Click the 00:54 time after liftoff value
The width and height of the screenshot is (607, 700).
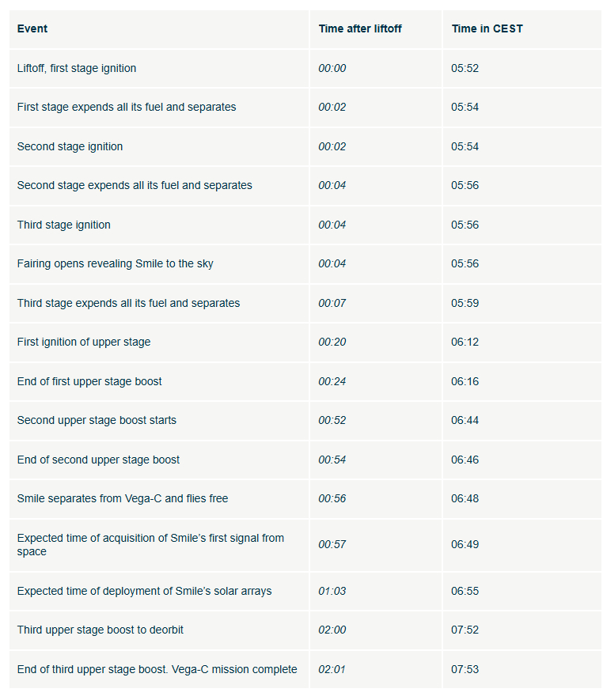tap(332, 460)
